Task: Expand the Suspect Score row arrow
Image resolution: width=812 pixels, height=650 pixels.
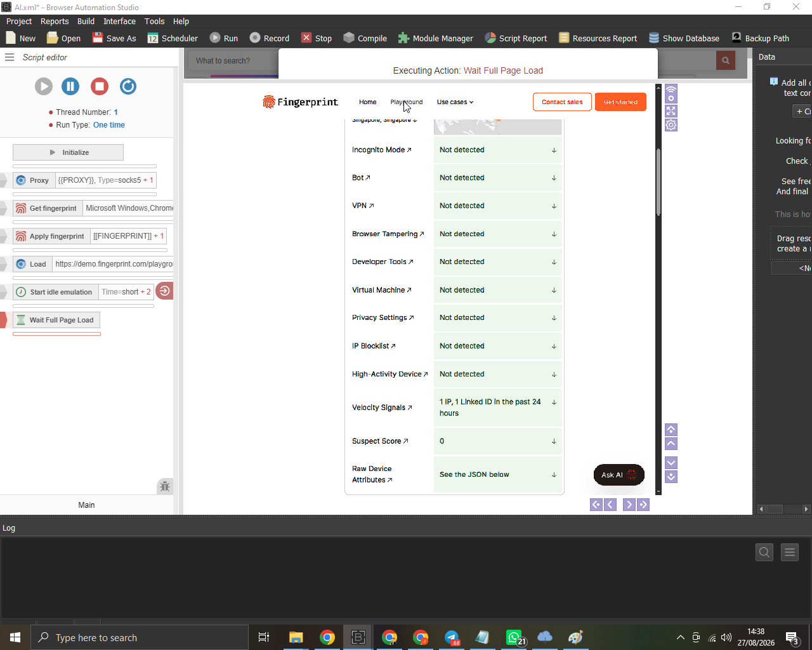Action: [x=554, y=441]
